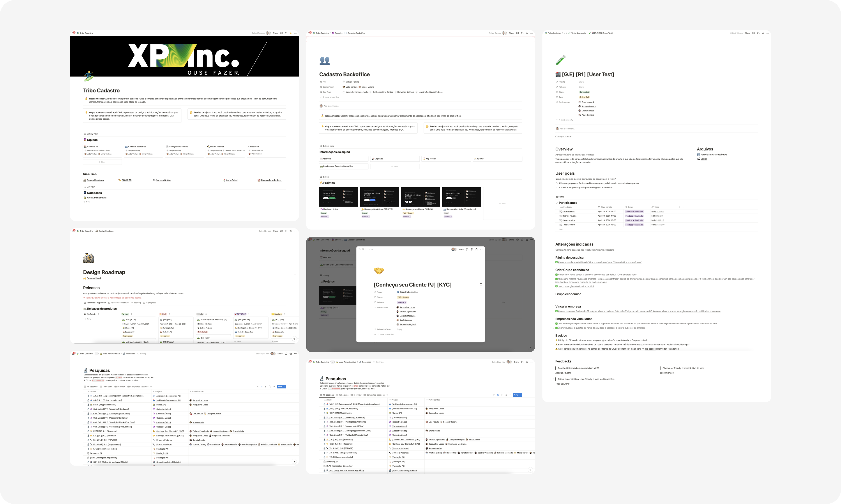The width and height of the screenshot is (841, 504).
Task: Toggle favorite star in User Test window
Action: click(x=763, y=33)
